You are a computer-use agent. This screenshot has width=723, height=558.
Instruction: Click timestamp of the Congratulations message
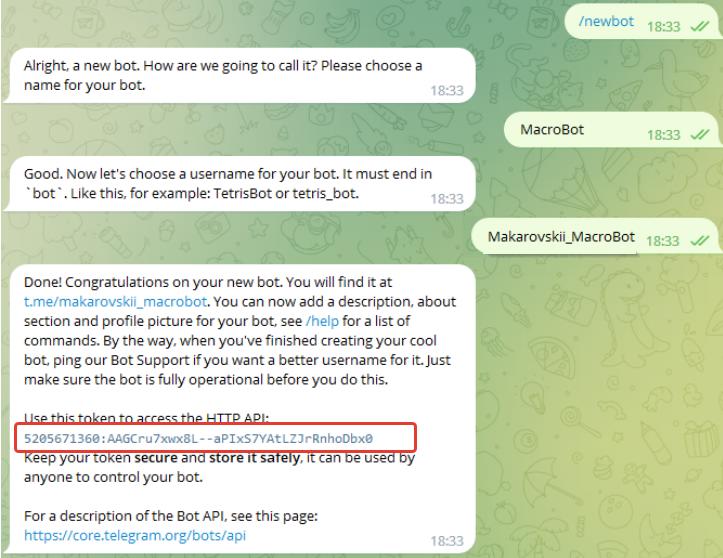pyautogui.click(x=447, y=541)
